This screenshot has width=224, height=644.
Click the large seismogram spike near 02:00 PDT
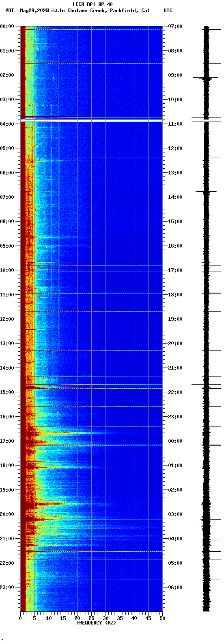point(206,78)
